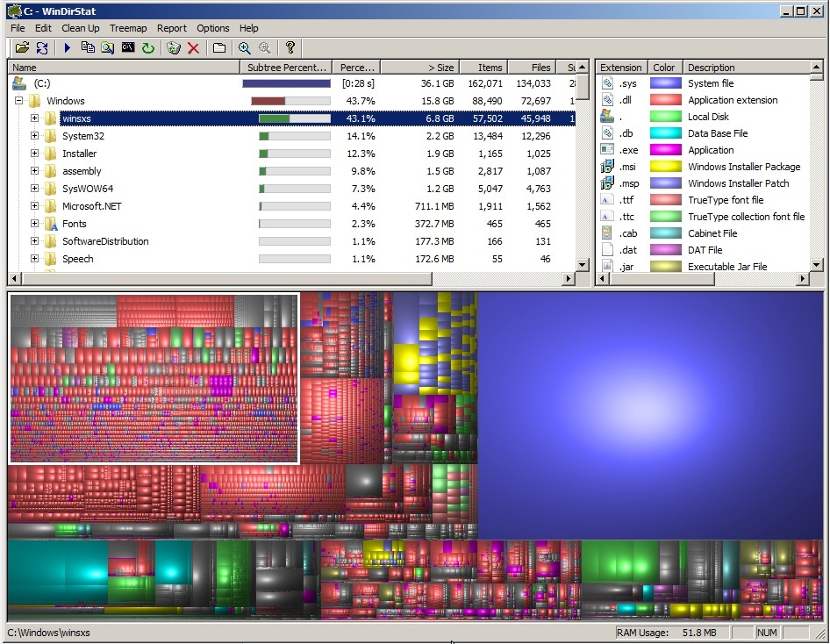Viewport: 830px width, 644px height.
Task: Expand the assembly folder node
Action: tap(34, 171)
